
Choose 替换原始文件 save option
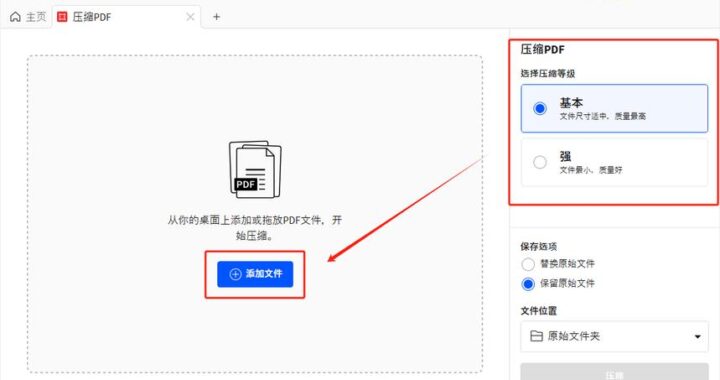[558, 264]
